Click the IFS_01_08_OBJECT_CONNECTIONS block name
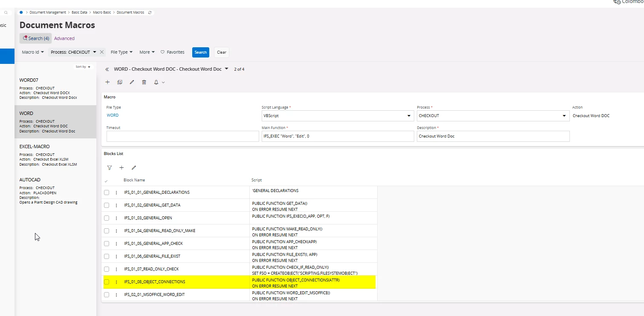The width and height of the screenshot is (644, 316). point(155,282)
